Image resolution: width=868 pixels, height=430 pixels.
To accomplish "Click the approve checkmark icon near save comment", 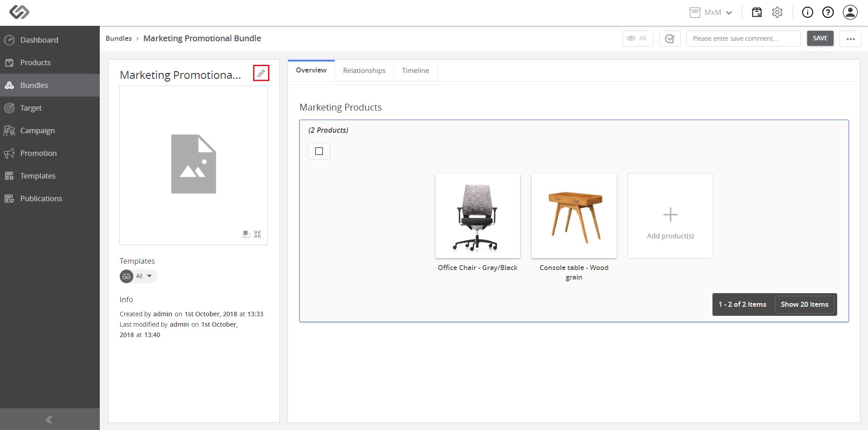I will (670, 39).
